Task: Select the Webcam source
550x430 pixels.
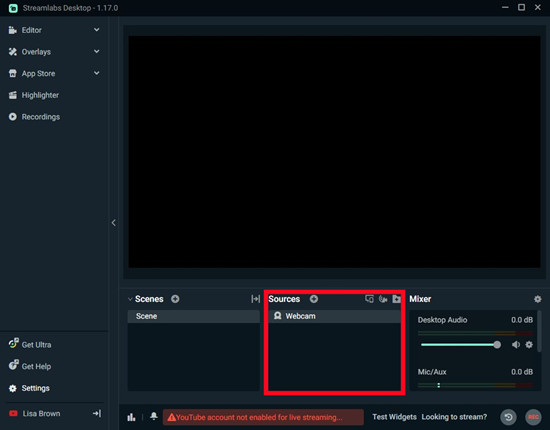Action: pyautogui.click(x=335, y=316)
